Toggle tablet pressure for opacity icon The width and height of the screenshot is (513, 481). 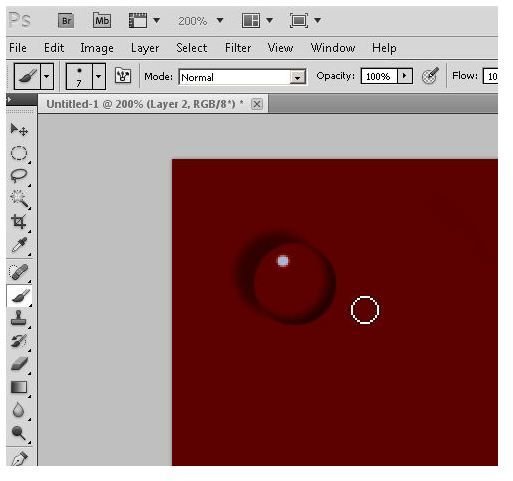pos(430,76)
